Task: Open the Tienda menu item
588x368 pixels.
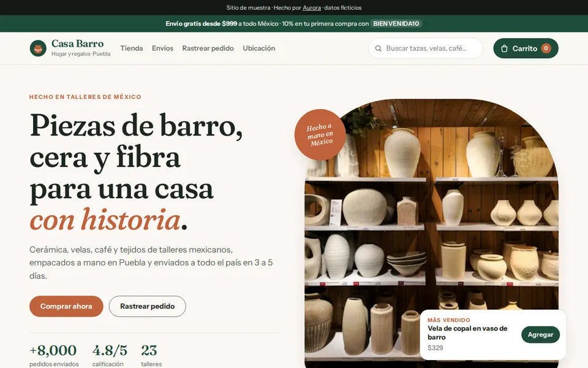Action: pyautogui.click(x=132, y=48)
